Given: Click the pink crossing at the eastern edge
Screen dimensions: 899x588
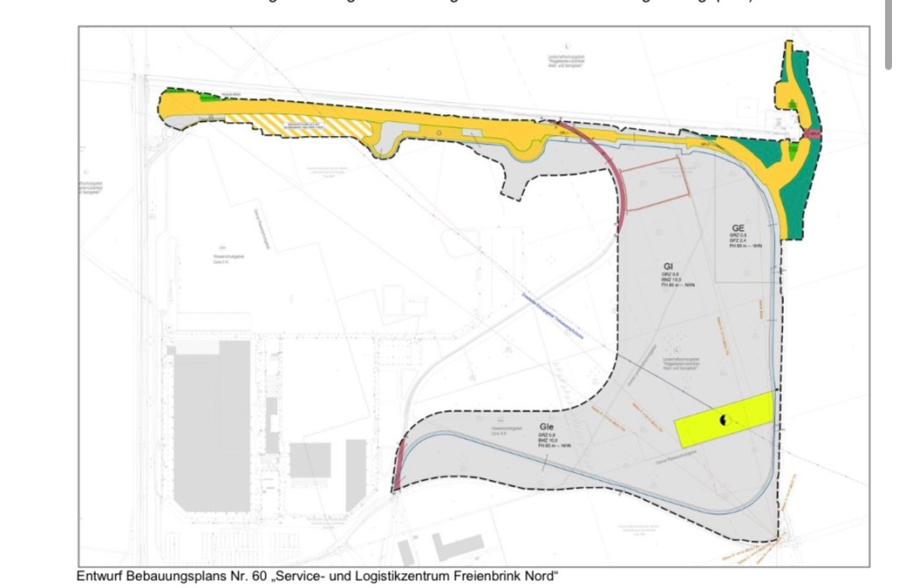Looking at the screenshot, I should [814, 134].
